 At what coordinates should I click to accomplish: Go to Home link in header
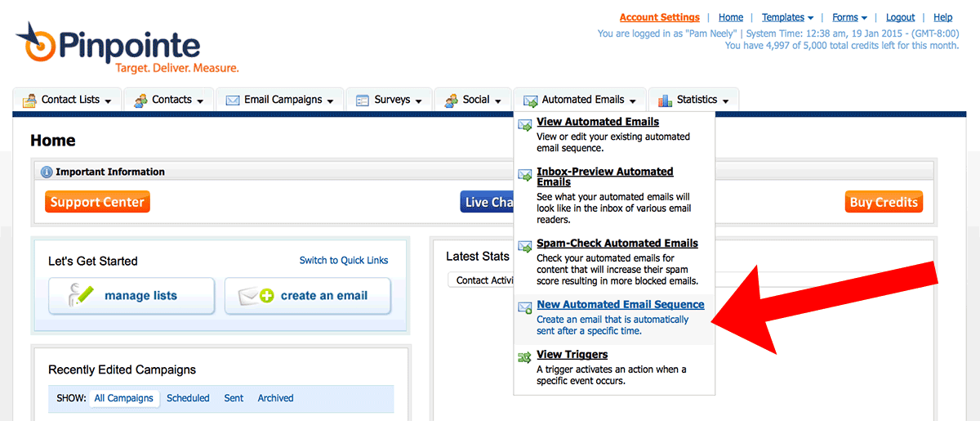point(731,17)
